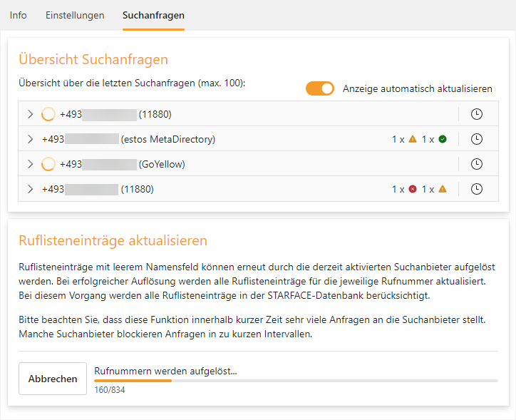516x420 pixels.
Task: Click the '(estos MetaDirectory)' provider label
Action: (x=167, y=139)
